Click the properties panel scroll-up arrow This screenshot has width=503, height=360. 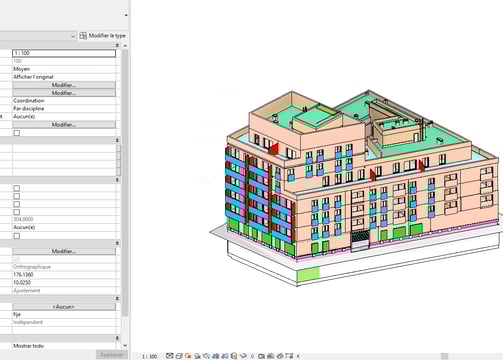pyautogui.click(x=125, y=45)
